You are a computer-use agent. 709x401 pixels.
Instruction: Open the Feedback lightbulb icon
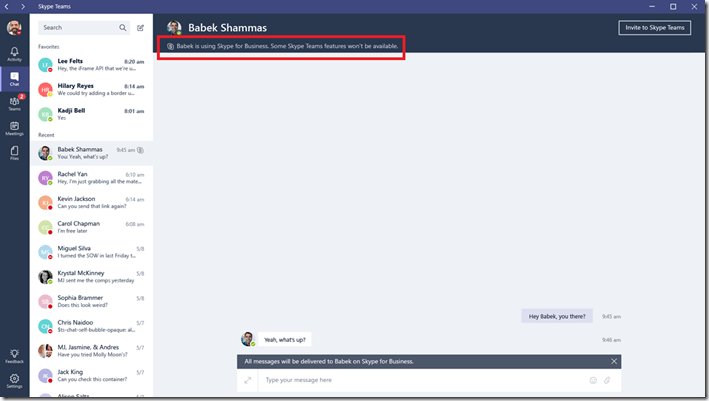[14, 356]
